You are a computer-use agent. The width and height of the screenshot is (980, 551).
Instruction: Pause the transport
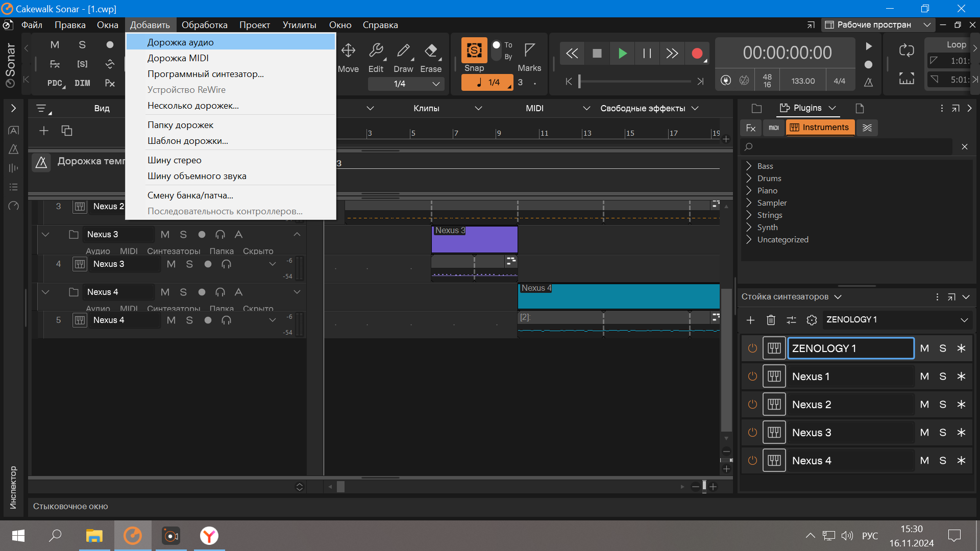pos(647,53)
